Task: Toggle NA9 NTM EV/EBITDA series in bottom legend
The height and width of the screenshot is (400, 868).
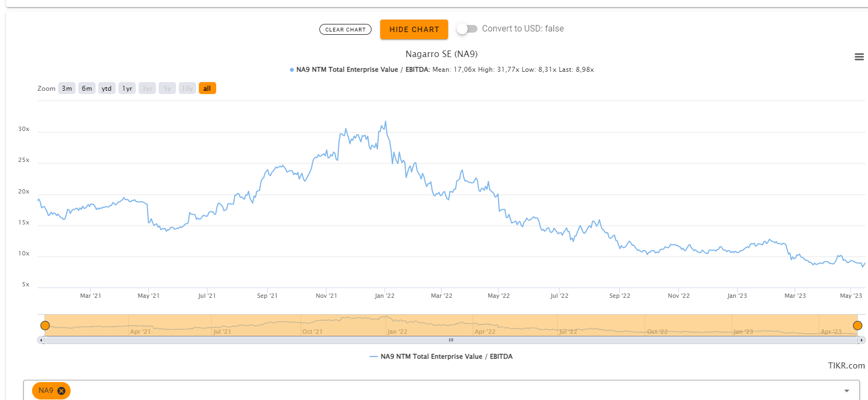Action: click(x=441, y=357)
